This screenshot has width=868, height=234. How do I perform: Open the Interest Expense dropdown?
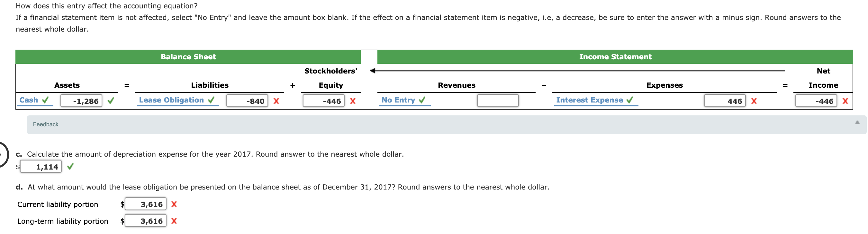pyautogui.click(x=590, y=100)
